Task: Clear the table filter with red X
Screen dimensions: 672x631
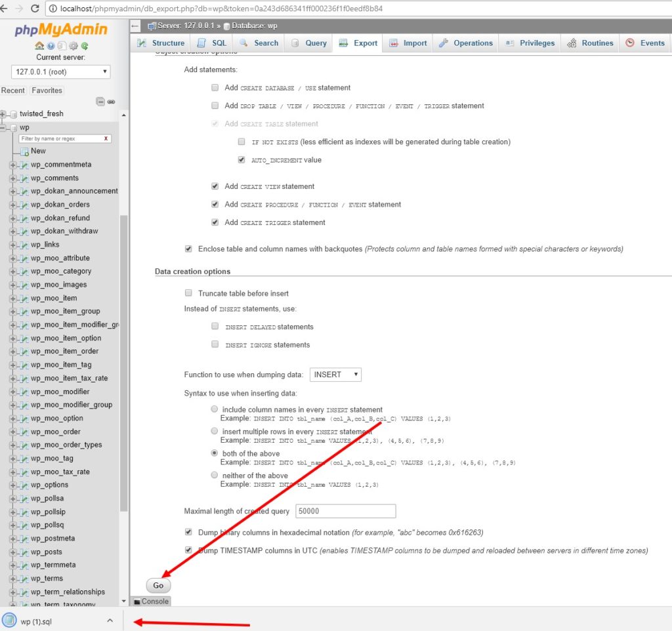Action: click(106, 138)
